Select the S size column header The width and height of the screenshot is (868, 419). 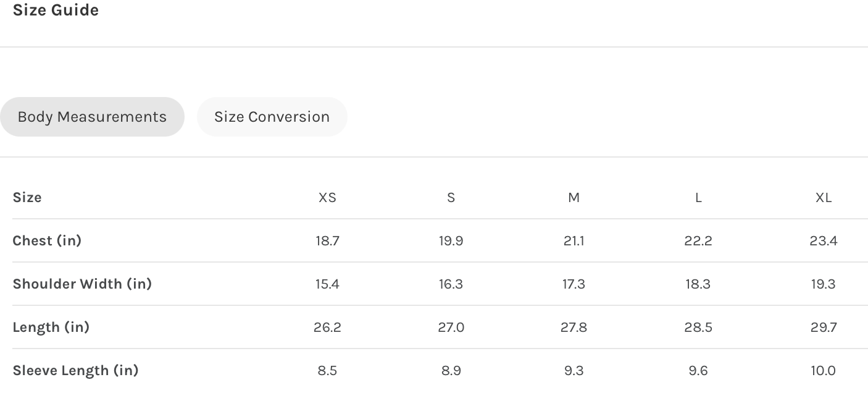[451, 198]
